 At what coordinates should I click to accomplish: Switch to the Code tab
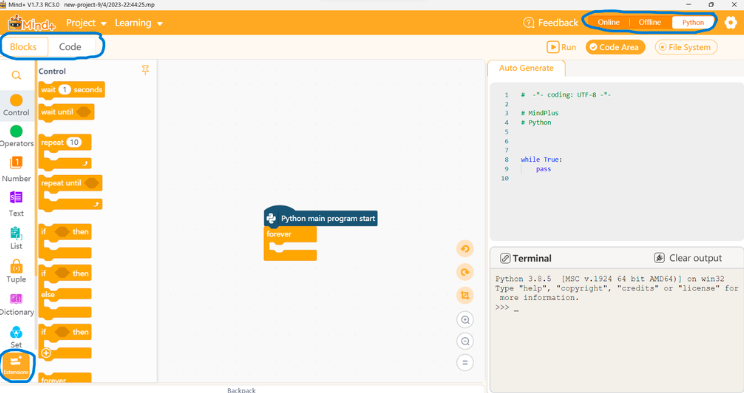tap(70, 47)
